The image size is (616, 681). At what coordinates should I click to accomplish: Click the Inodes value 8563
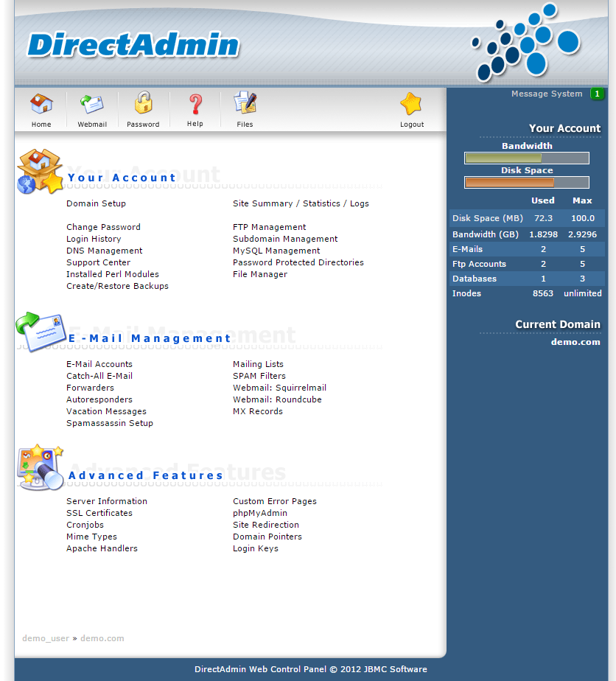pyautogui.click(x=543, y=293)
